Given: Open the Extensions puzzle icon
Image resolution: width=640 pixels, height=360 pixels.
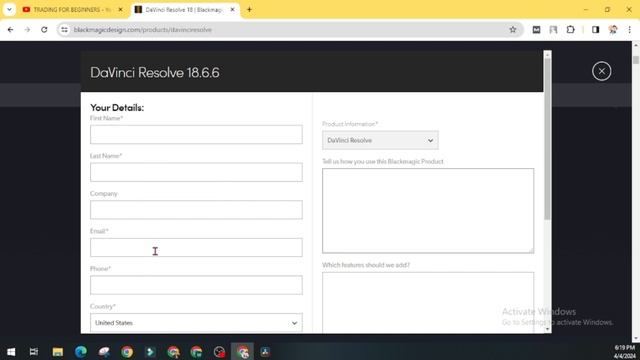Looking at the screenshot, I should 571,29.
